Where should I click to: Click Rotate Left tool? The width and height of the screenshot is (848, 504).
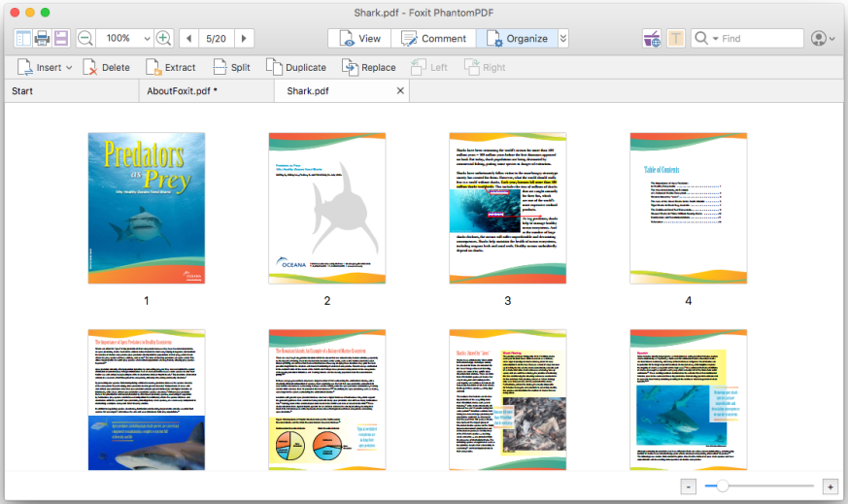coord(429,68)
